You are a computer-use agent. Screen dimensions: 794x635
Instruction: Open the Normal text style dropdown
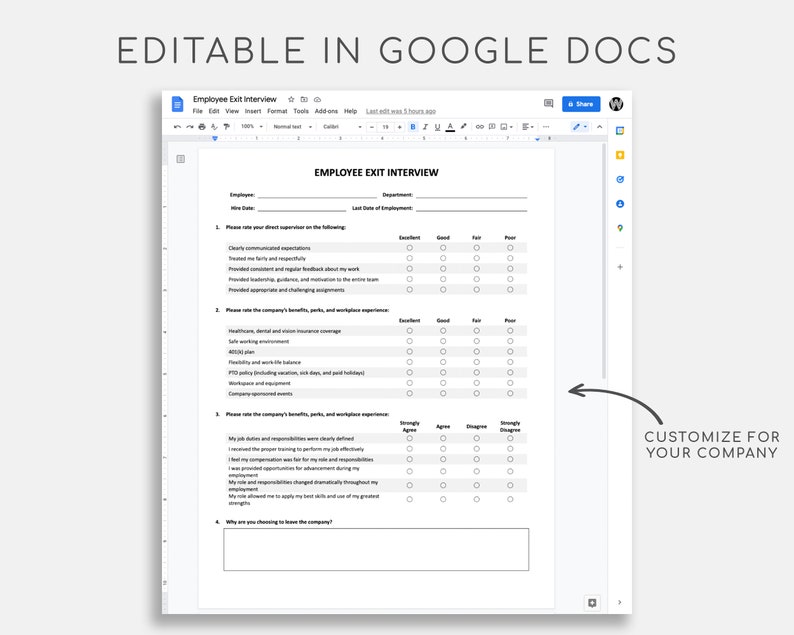pyautogui.click(x=292, y=127)
